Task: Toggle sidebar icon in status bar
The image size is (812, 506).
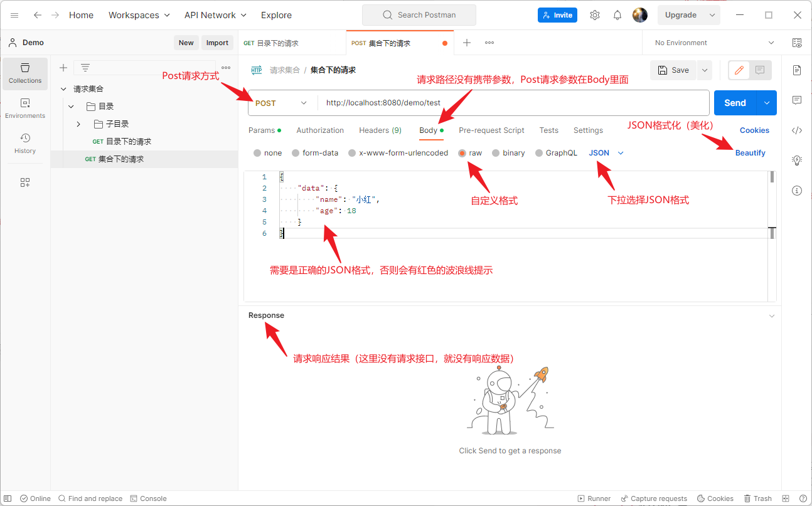Action: [9, 498]
